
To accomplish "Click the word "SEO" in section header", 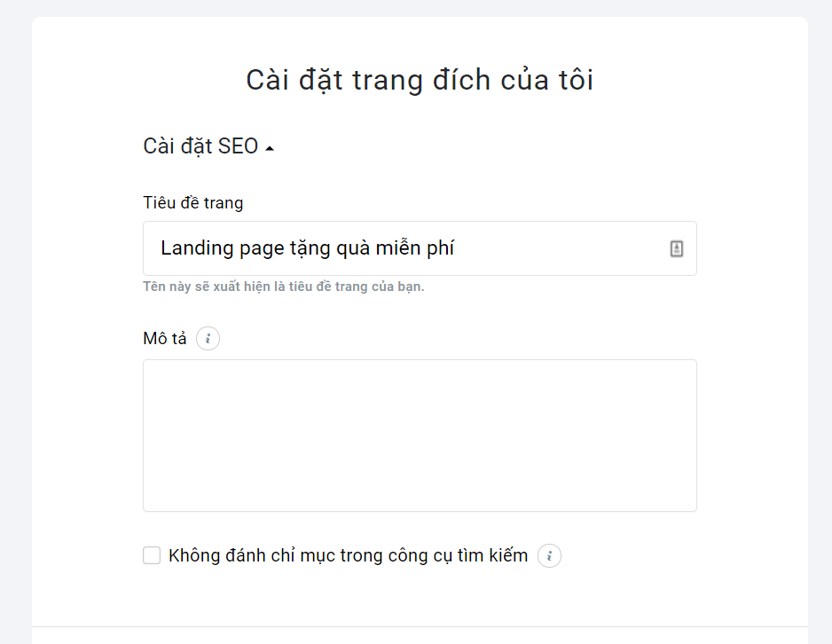I will tap(239, 146).
